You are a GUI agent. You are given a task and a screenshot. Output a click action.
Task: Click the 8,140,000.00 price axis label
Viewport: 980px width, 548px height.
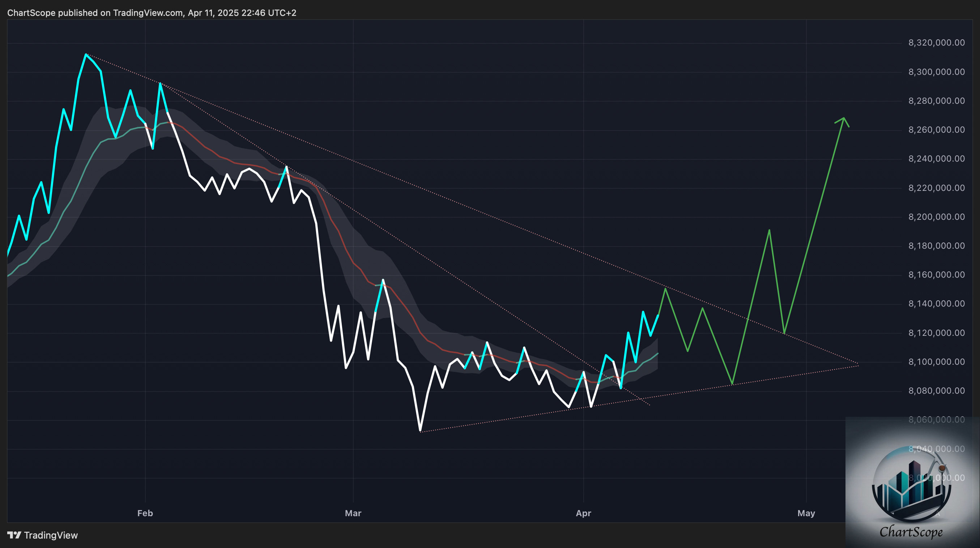click(x=936, y=304)
